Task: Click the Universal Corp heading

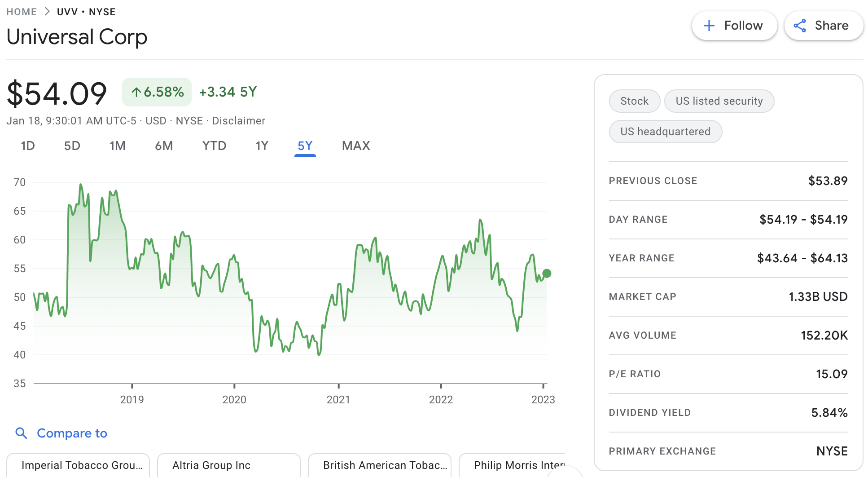Action: click(77, 37)
